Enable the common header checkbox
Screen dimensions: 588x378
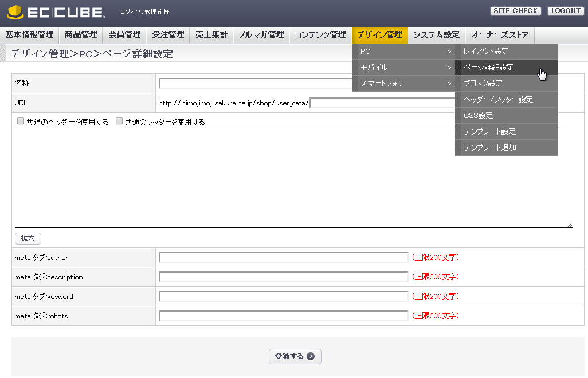click(21, 121)
